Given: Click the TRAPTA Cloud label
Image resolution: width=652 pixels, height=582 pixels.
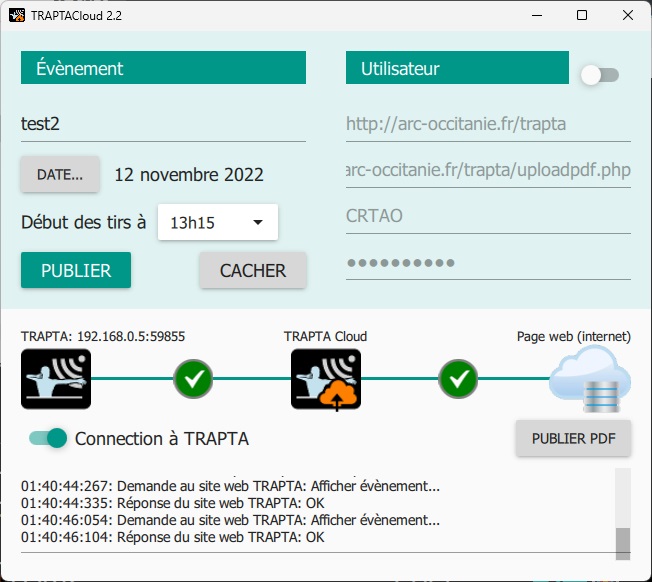Looking at the screenshot, I should pos(325,336).
